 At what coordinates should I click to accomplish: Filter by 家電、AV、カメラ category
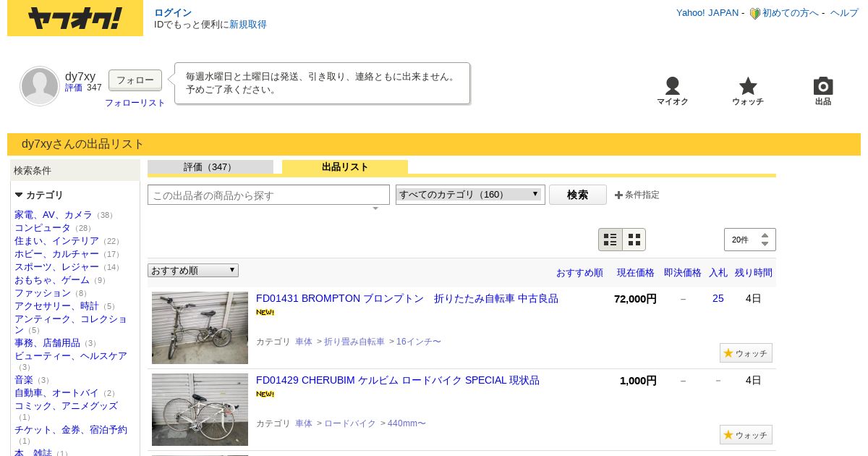(x=54, y=215)
